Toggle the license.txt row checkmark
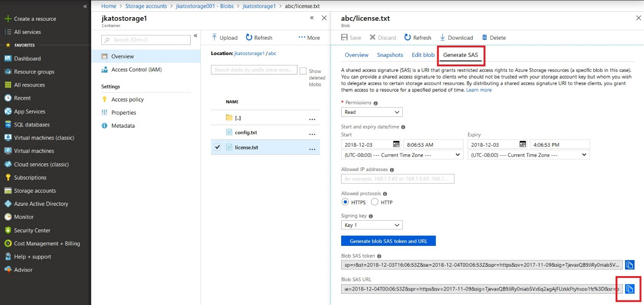Screen dimensions: 644x305 (218, 147)
